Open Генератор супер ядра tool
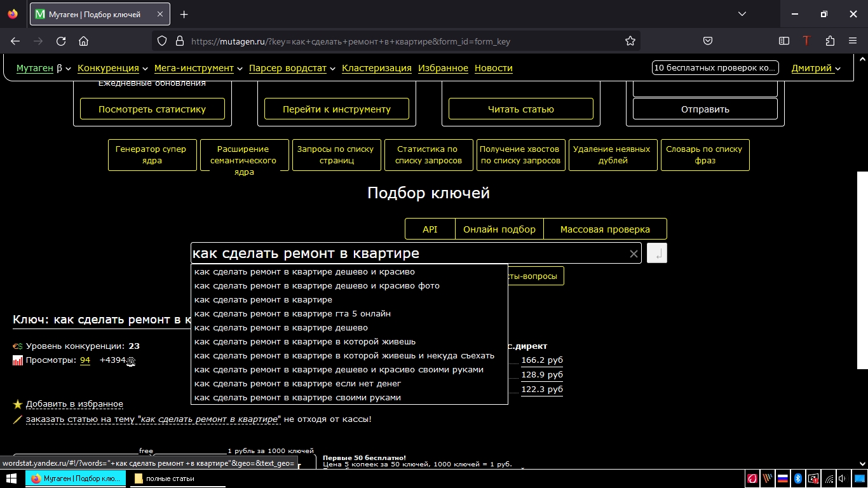This screenshot has width=868, height=488. (153, 155)
